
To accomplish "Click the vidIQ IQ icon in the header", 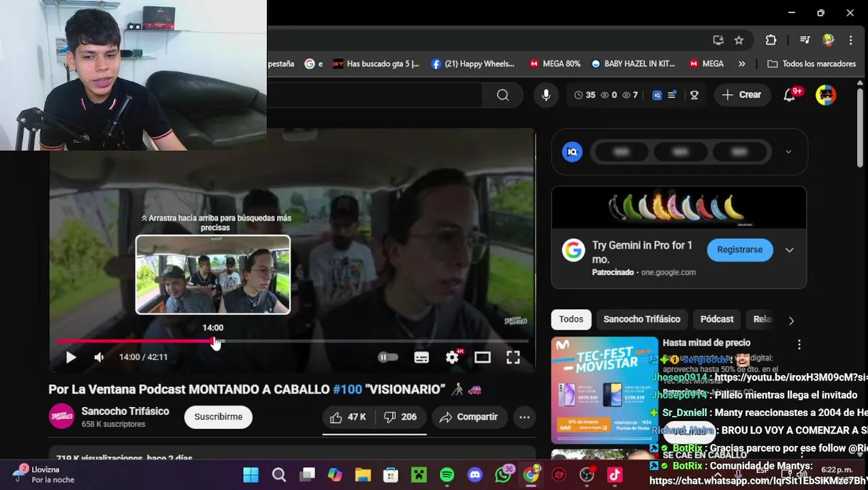I will (x=657, y=95).
